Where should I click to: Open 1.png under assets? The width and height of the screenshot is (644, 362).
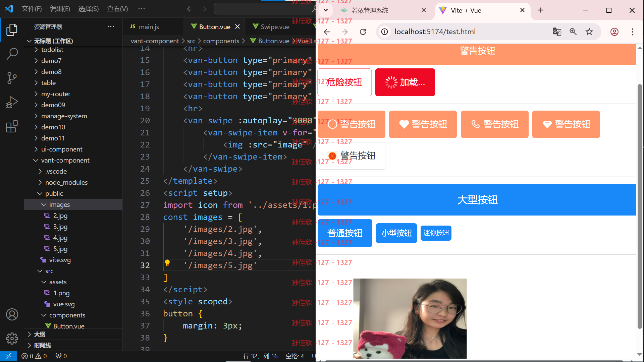tap(61, 293)
